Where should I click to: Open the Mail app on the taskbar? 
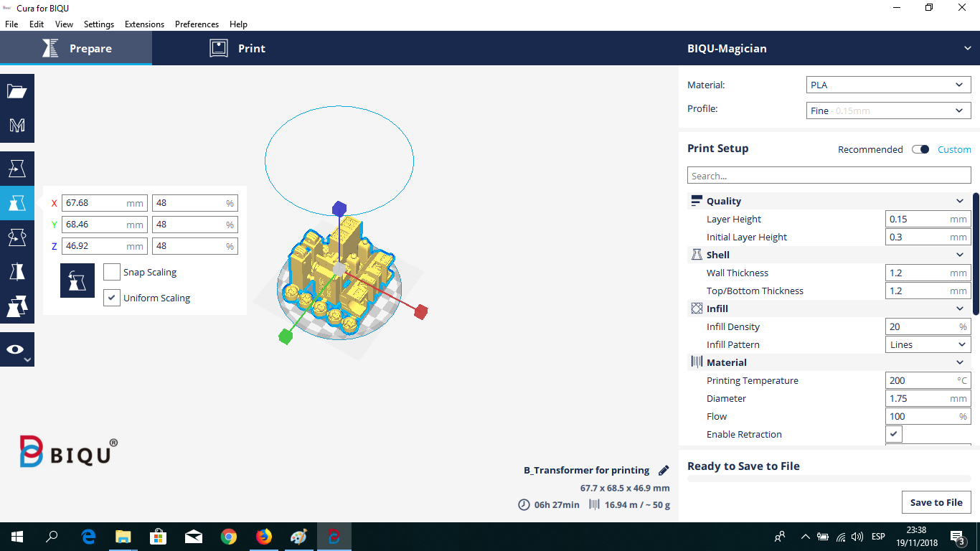(194, 537)
